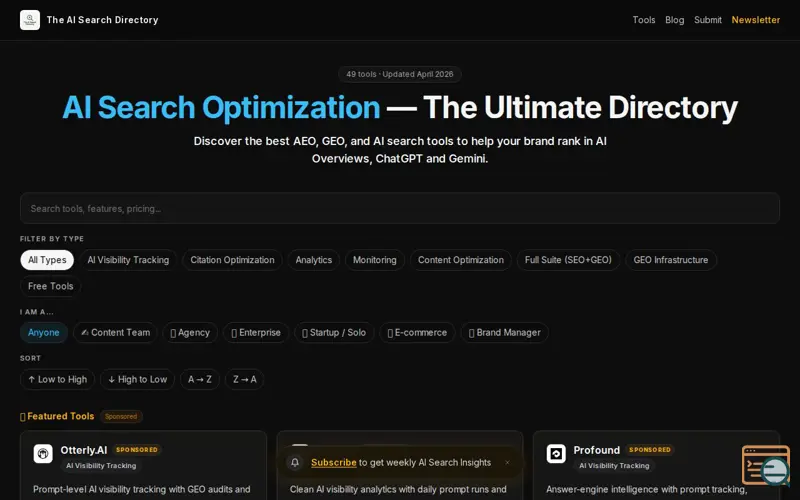Filter by Content Optimization
Image resolution: width=800 pixels, height=500 pixels.
coord(461,260)
